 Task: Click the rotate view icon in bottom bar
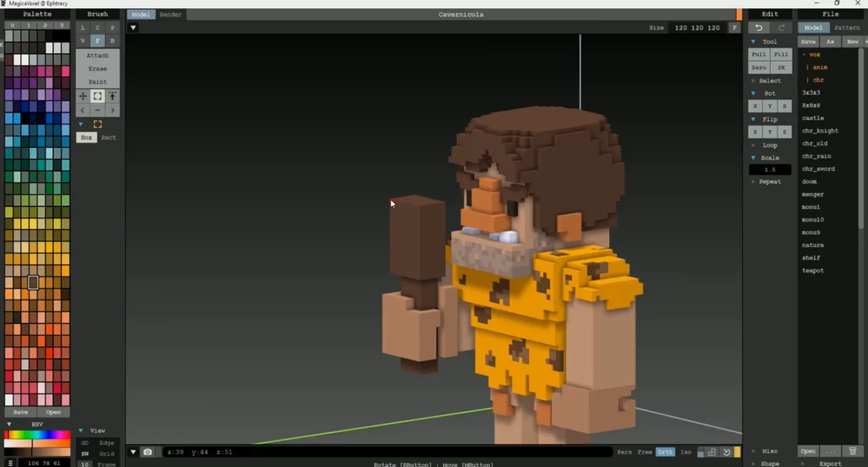726,452
